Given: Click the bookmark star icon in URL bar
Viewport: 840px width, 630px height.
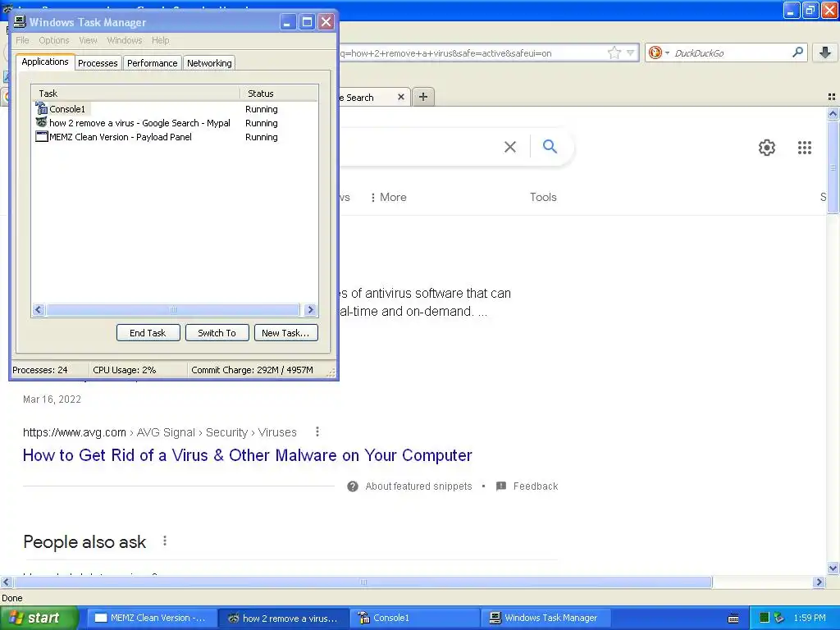Looking at the screenshot, I should 614,52.
